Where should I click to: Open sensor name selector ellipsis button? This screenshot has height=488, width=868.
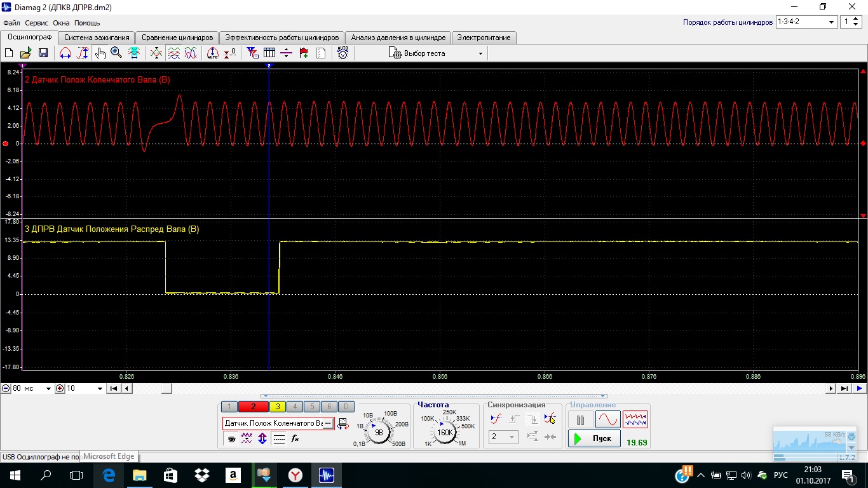pos(328,423)
